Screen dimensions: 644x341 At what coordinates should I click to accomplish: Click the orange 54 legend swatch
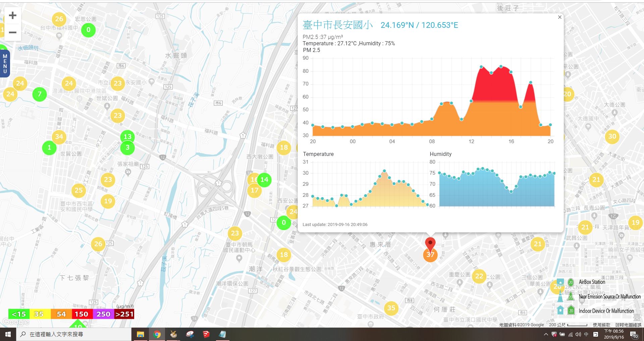[x=61, y=314]
